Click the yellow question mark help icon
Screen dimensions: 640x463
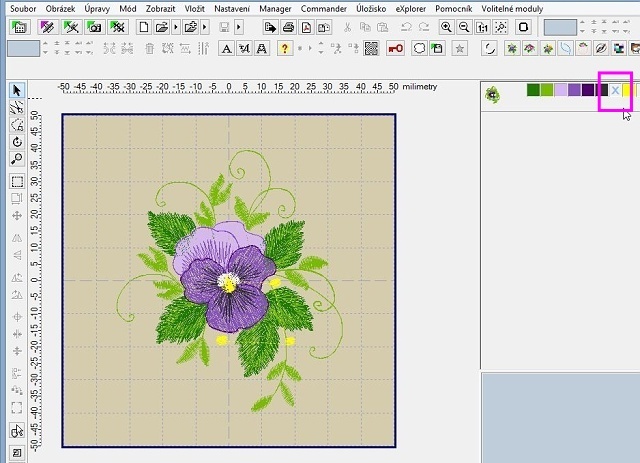(285, 47)
